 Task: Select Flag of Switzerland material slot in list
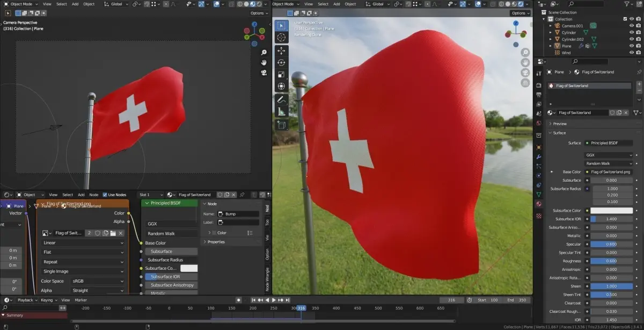[590, 85]
